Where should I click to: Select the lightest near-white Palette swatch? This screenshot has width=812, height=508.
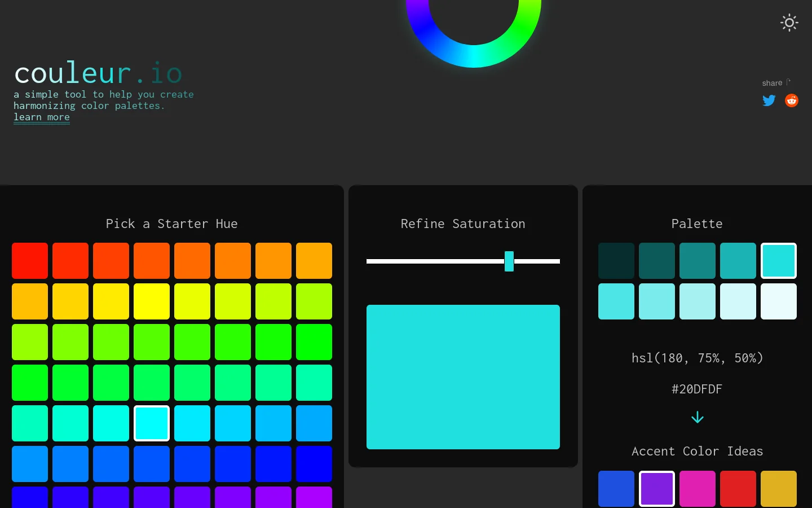pyautogui.click(x=779, y=301)
